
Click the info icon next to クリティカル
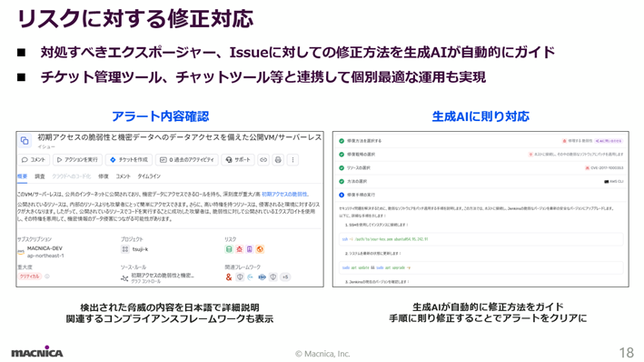pos(47,277)
